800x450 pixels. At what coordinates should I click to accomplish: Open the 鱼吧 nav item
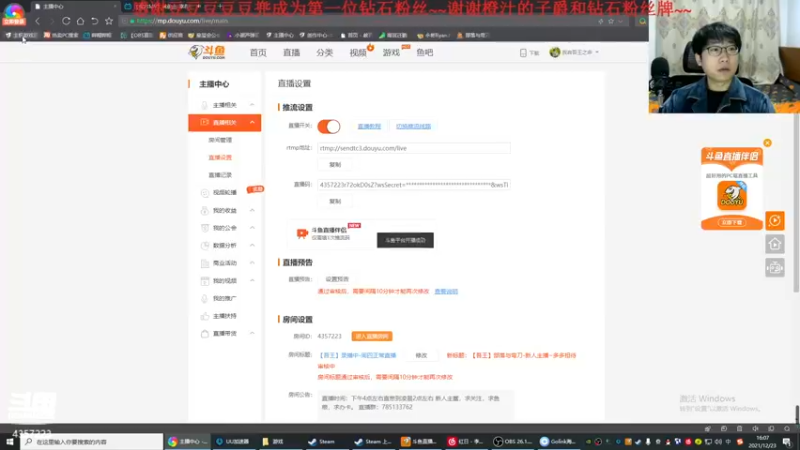[x=424, y=53]
